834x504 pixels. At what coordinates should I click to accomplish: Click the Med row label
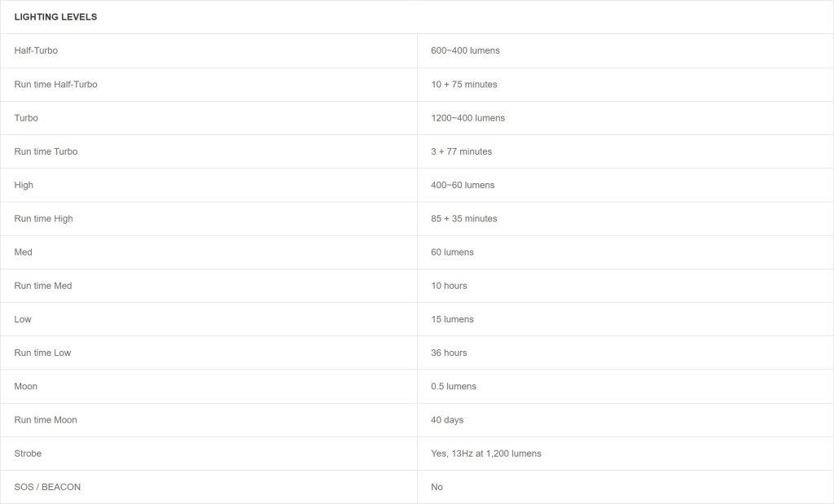(23, 252)
